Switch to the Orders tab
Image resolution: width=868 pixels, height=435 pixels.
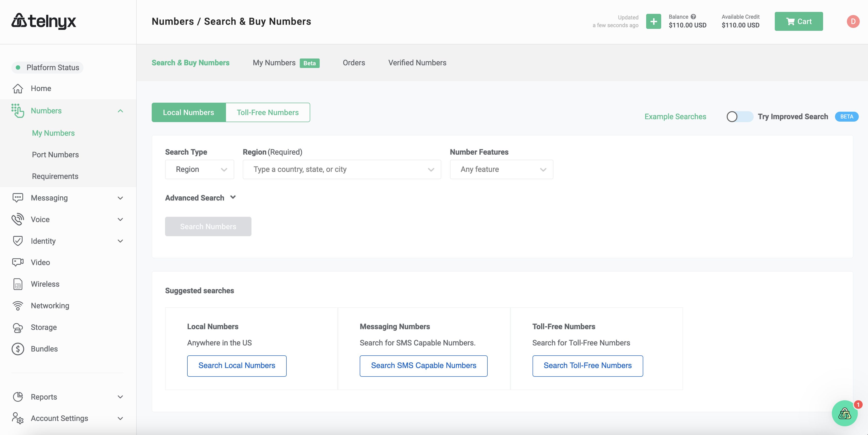point(354,63)
